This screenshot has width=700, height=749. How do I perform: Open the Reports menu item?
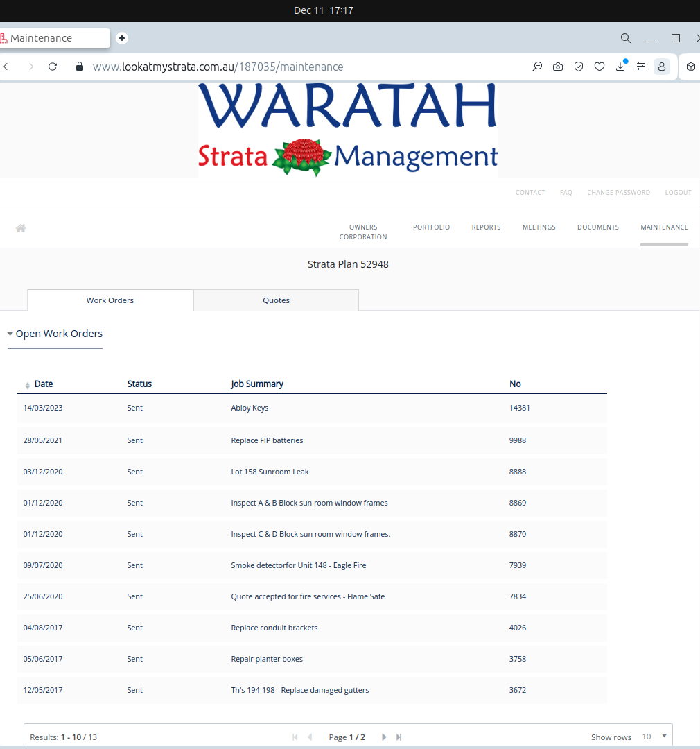[486, 227]
